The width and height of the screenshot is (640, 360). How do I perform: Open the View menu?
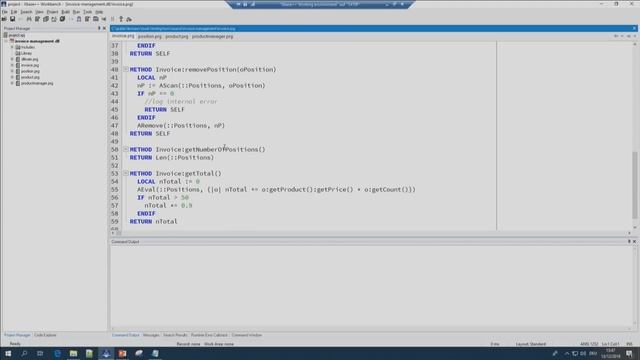[x=39, y=12]
